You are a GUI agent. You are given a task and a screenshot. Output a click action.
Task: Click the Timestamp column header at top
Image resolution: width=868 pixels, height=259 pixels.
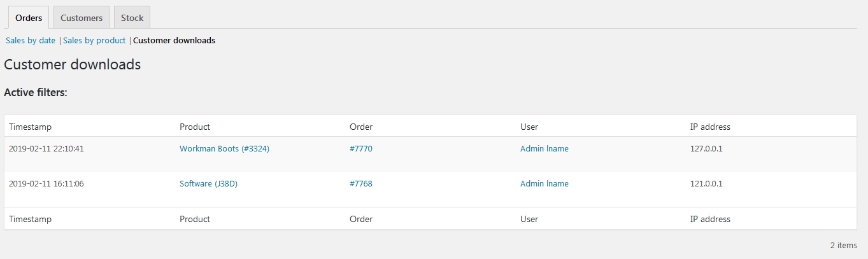[x=30, y=127]
